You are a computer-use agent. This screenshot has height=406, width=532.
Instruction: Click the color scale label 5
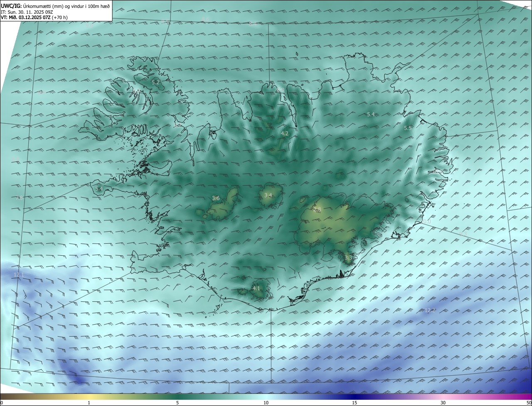(177, 403)
